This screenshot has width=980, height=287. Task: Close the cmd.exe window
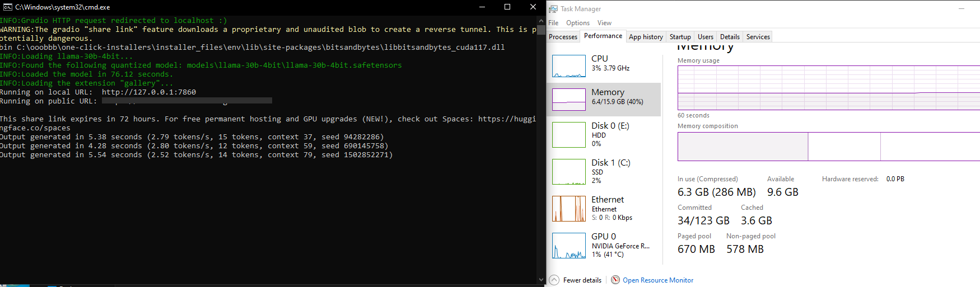click(533, 7)
